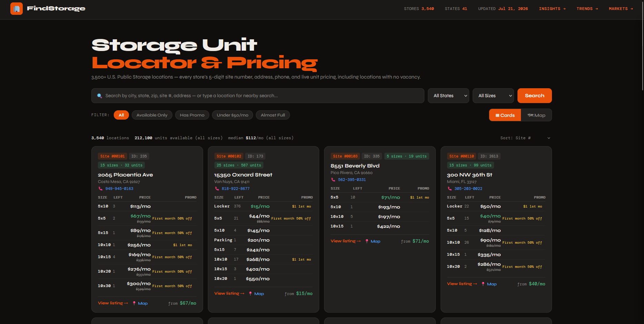Click the Site #00103 badge
The width and height of the screenshot is (644, 324).
pos(345,156)
